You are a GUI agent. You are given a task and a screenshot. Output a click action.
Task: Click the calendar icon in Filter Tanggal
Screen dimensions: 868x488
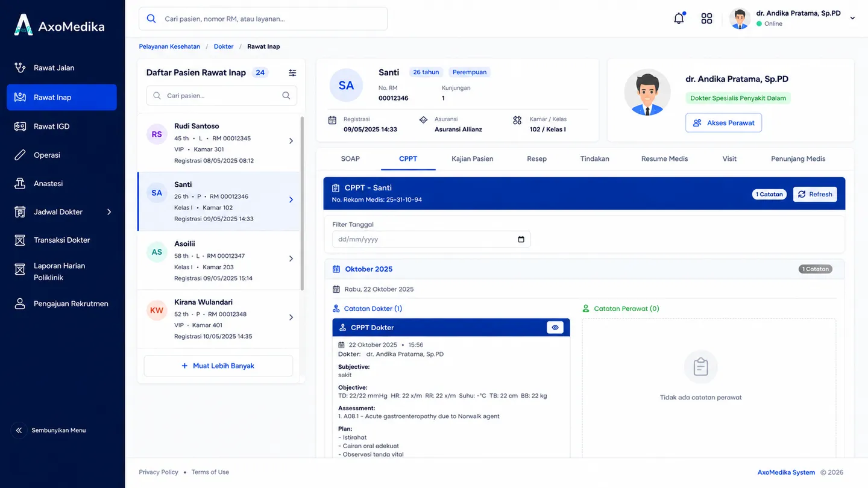tap(521, 239)
